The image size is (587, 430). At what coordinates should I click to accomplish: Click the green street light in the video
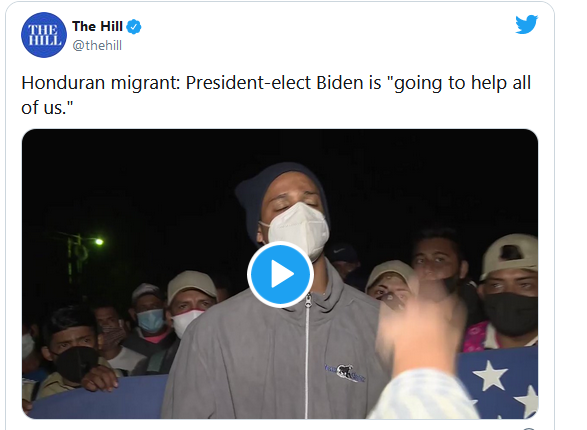[99, 242]
